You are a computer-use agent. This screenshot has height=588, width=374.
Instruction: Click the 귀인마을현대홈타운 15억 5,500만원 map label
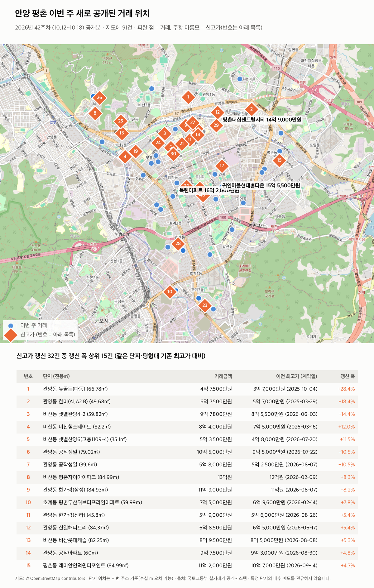[x=261, y=185]
